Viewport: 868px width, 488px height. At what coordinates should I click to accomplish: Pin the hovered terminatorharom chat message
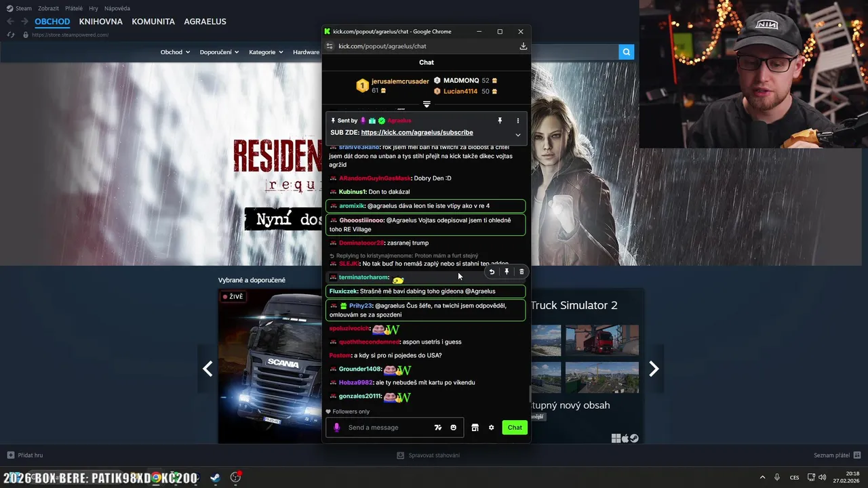click(x=507, y=272)
